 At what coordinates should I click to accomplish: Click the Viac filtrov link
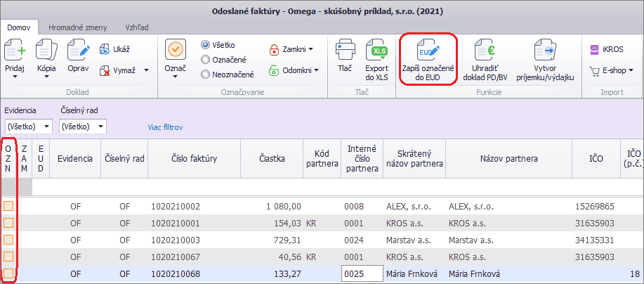(x=165, y=127)
